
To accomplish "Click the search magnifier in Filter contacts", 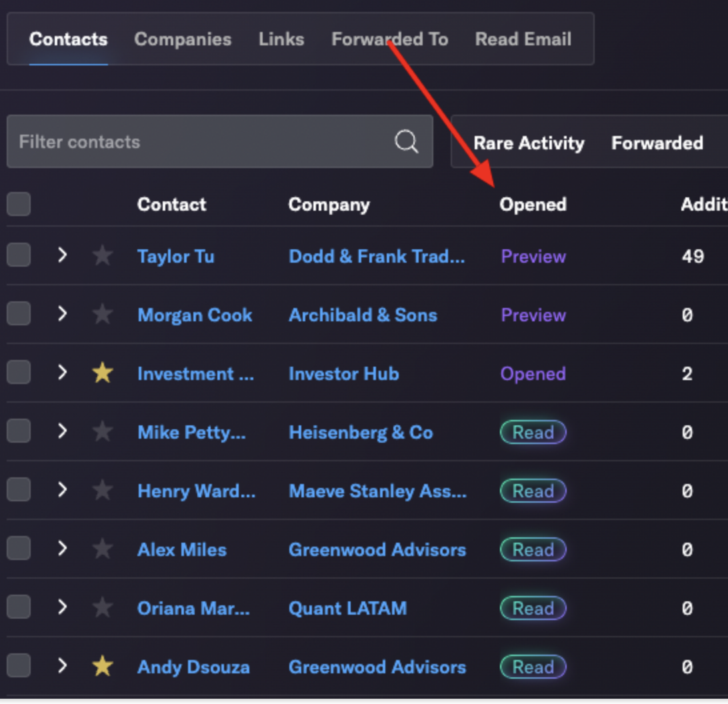I will (x=406, y=141).
